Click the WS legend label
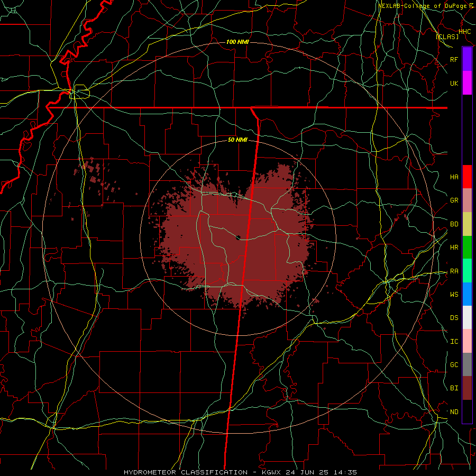Screen dimensions: 476x476 454,295
